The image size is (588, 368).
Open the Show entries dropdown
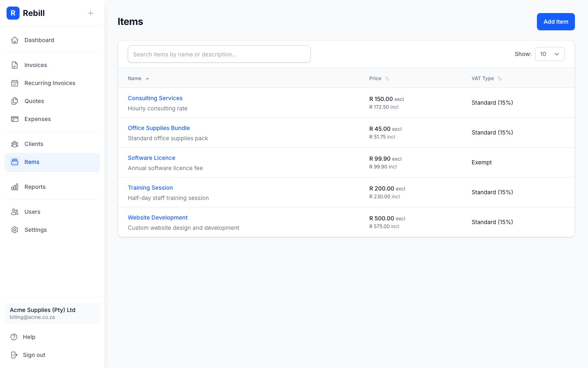pyautogui.click(x=550, y=54)
